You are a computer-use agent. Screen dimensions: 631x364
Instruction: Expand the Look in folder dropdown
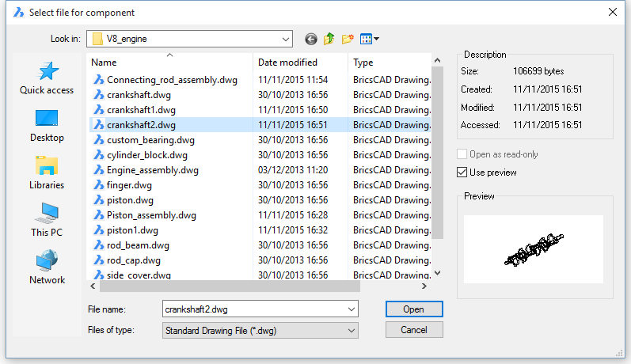click(x=286, y=39)
